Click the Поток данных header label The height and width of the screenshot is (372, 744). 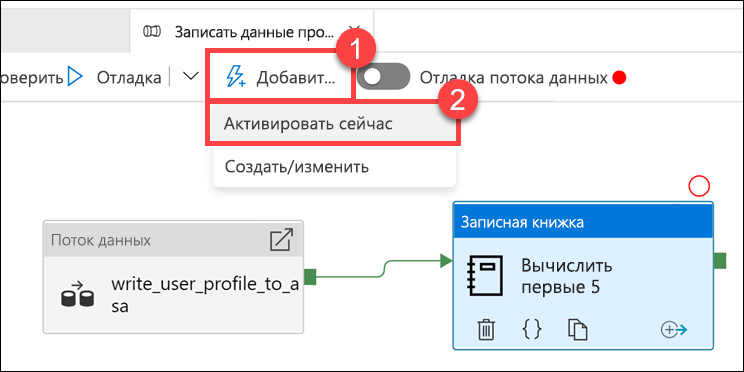[x=101, y=241]
